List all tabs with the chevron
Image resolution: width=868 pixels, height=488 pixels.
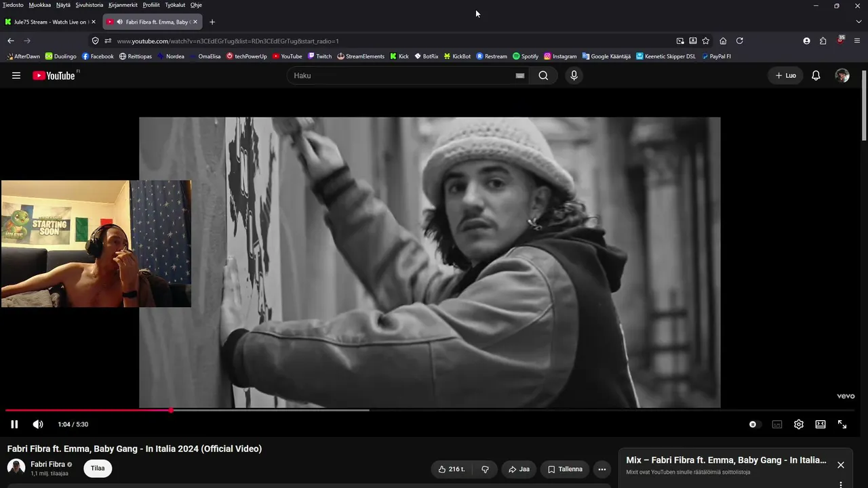[x=859, y=22]
